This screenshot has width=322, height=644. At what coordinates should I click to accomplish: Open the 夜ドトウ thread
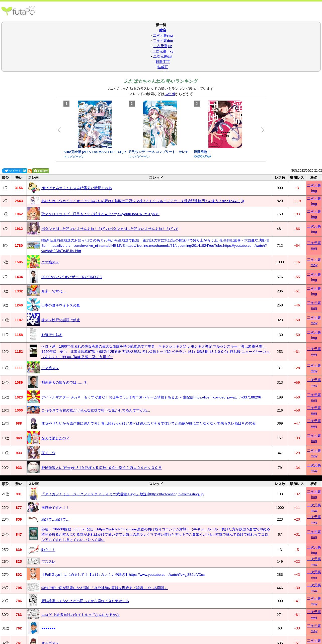click(48, 453)
